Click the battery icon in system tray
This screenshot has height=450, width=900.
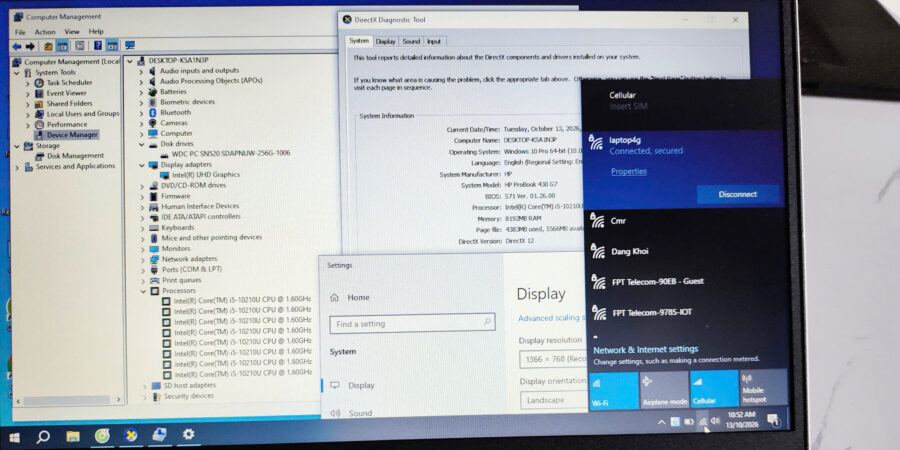click(x=689, y=422)
